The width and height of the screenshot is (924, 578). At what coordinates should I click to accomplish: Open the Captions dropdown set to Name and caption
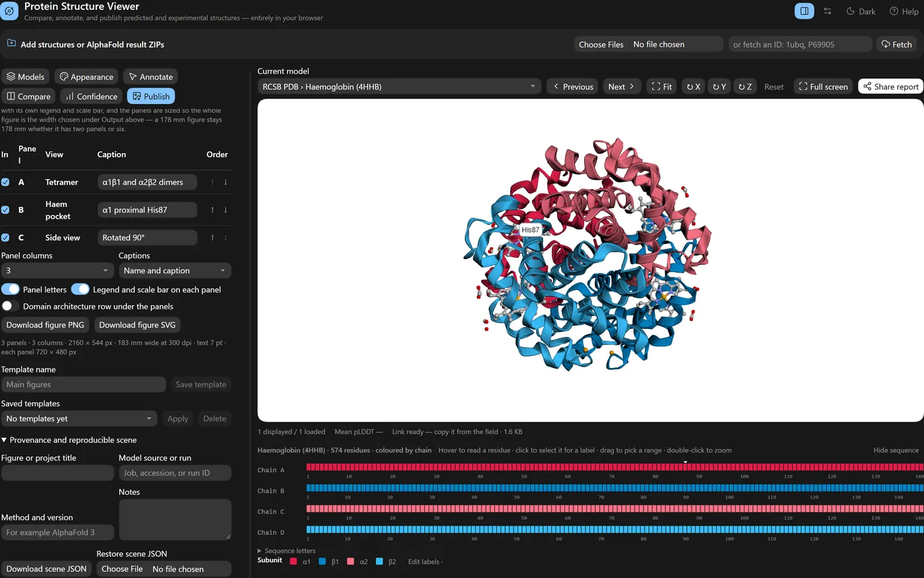click(175, 271)
